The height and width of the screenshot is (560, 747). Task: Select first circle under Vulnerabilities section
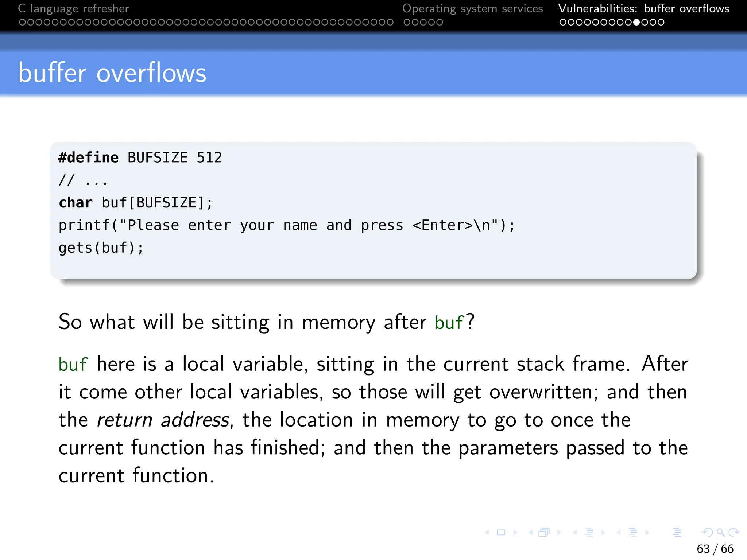click(563, 22)
